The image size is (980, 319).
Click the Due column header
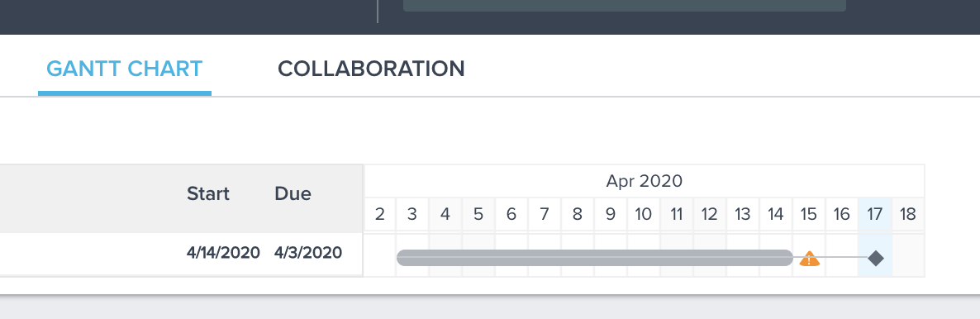[293, 194]
